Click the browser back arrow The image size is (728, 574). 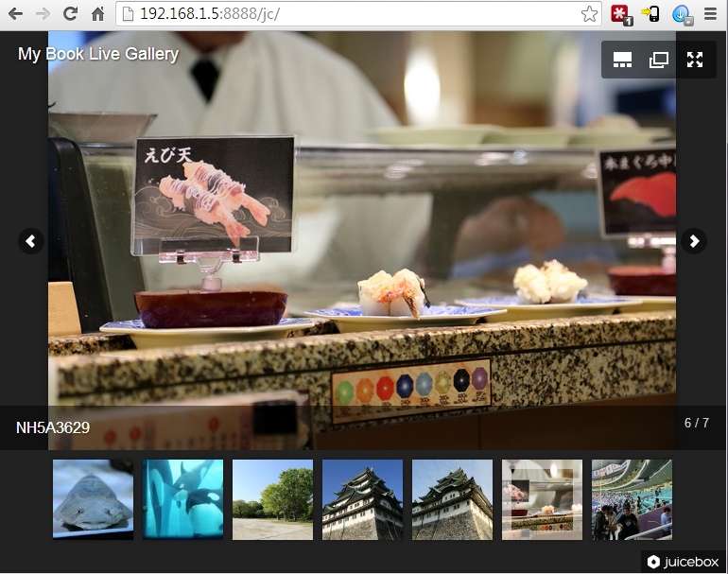[16, 14]
